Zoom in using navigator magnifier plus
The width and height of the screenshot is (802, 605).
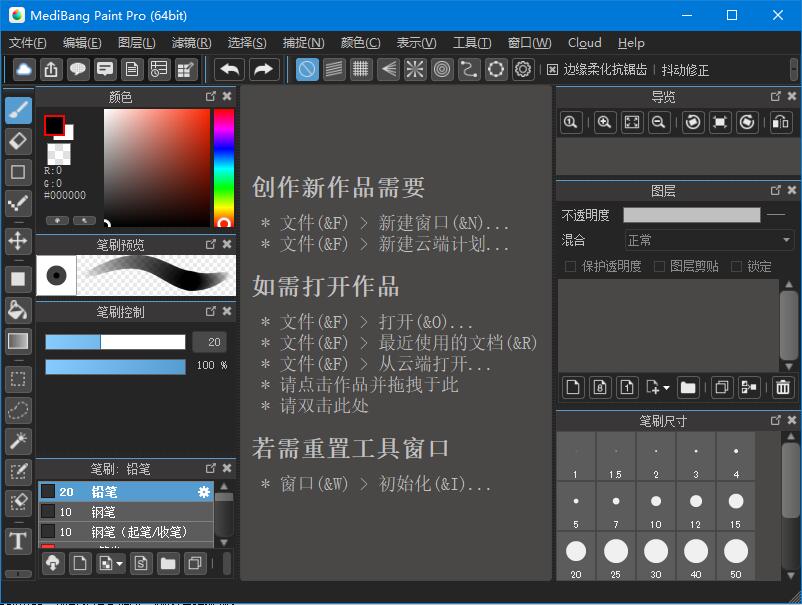click(605, 122)
